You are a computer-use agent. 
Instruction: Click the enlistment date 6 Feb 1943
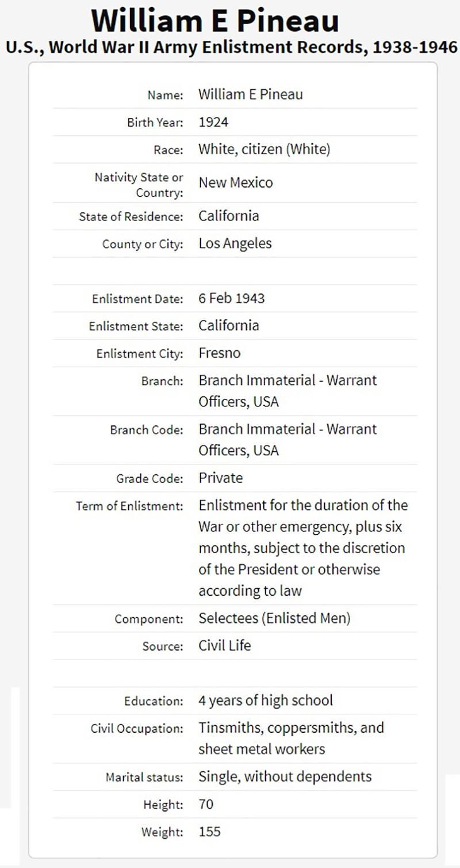(232, 298)
